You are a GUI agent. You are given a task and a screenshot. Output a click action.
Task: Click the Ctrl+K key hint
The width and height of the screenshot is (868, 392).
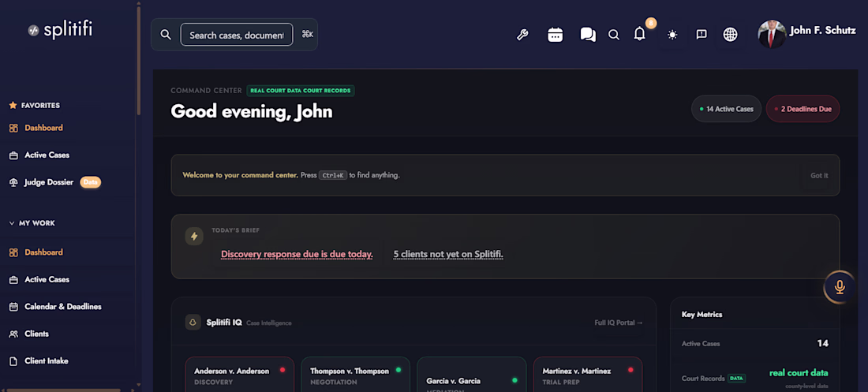point(333,176)
